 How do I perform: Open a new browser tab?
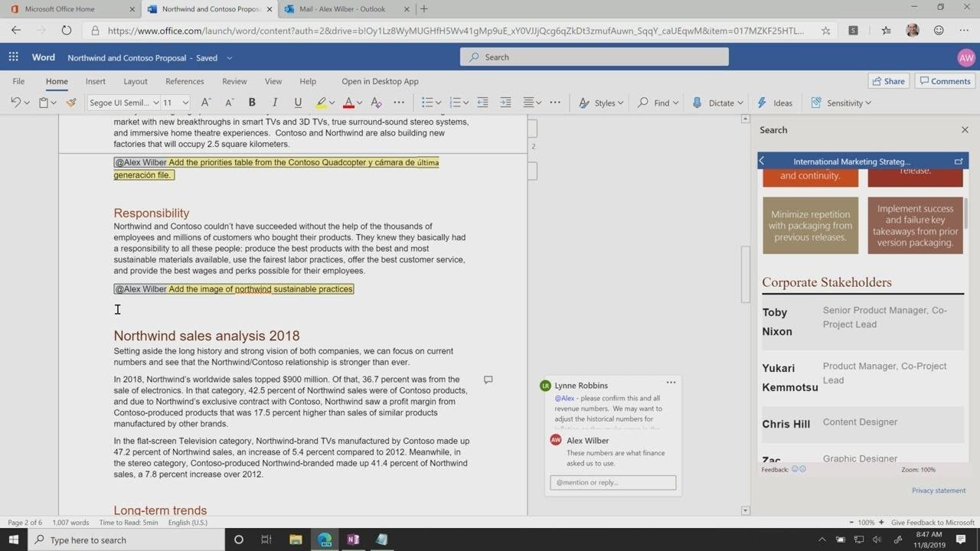point(424,9)
